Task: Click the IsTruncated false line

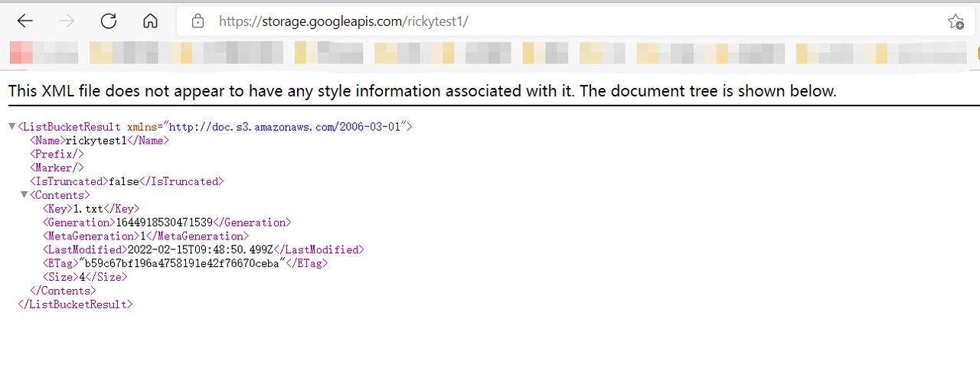Action: (126, 181)
